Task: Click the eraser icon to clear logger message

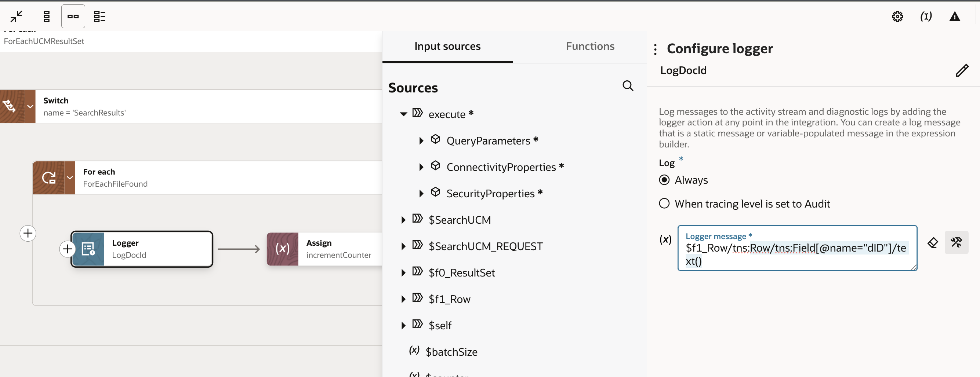Action: [x=933, y=242]
